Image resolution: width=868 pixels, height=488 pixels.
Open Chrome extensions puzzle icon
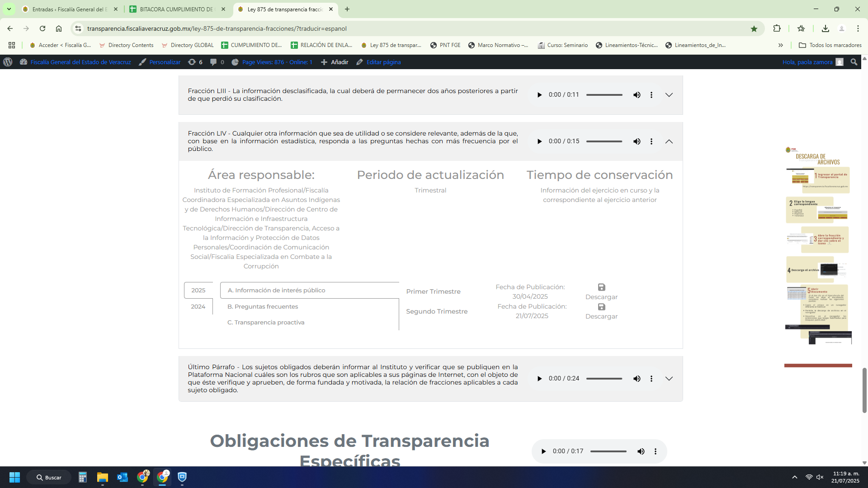[x=777, y=28]
